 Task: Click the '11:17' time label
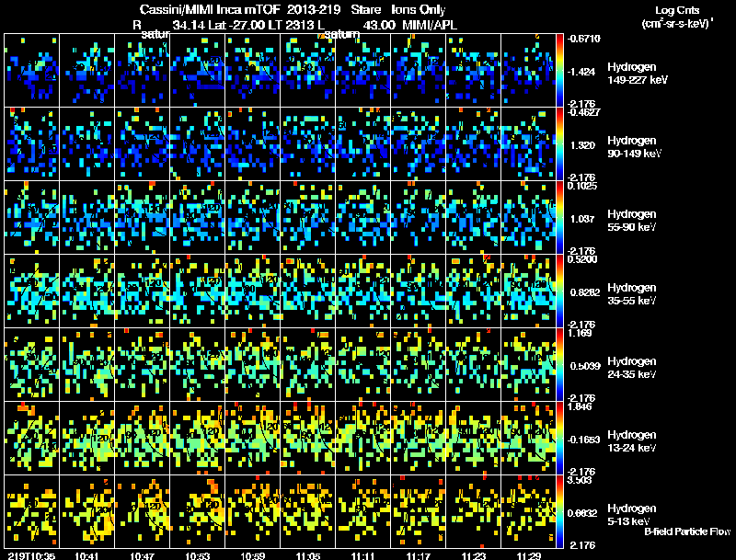tap(419, 555)
